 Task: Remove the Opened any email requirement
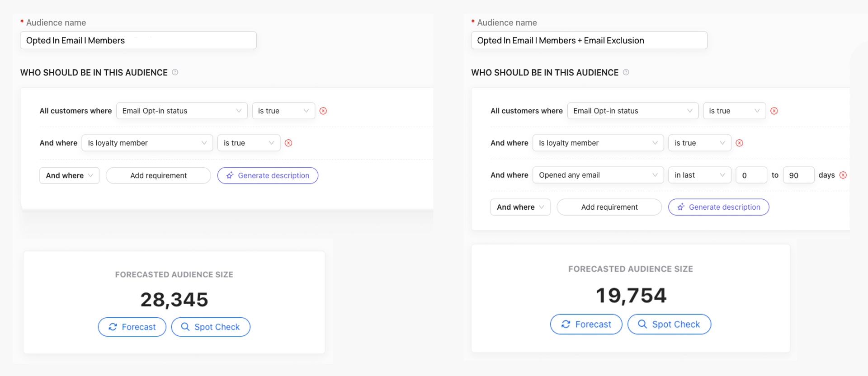(843, 175)
